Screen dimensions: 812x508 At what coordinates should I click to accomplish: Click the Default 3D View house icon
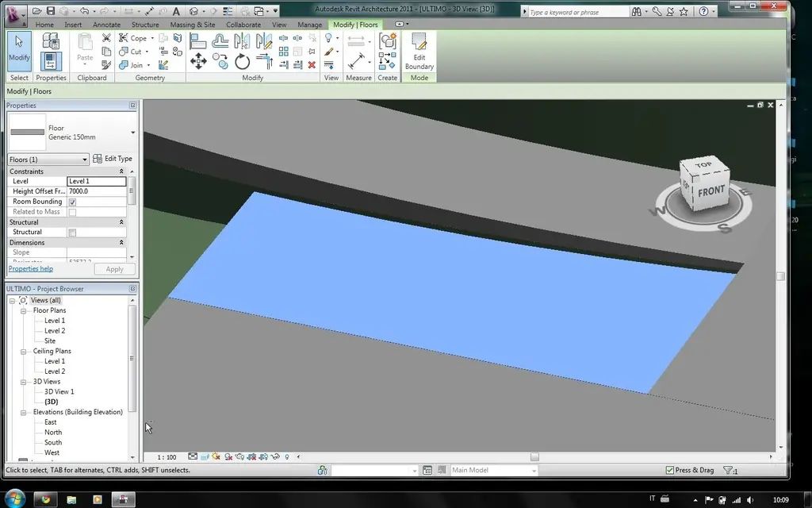pos(193,11)
